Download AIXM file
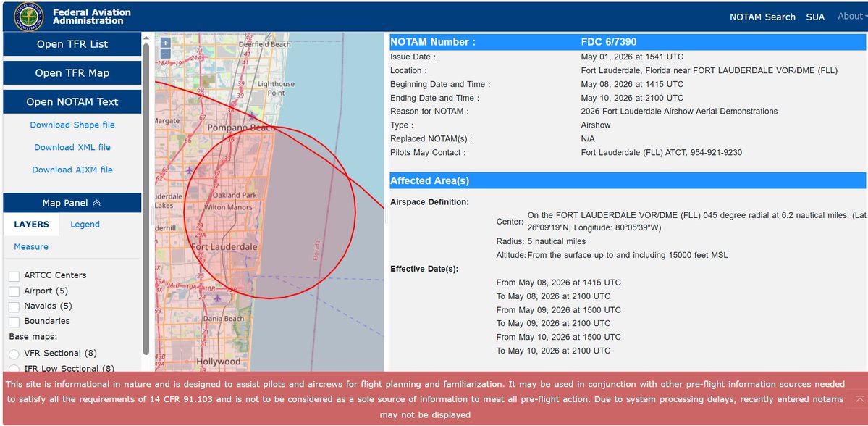Viewport: 868px width, 426px height. pos(72,170)
